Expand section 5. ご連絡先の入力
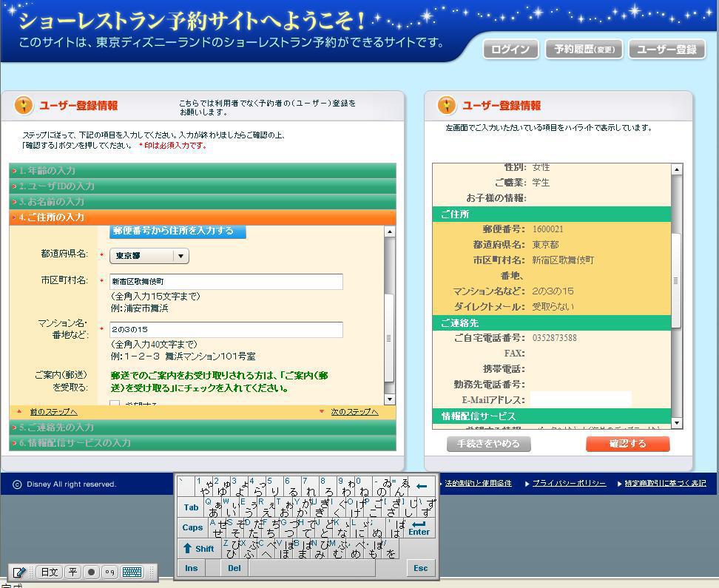 click(x=202, y=428)
